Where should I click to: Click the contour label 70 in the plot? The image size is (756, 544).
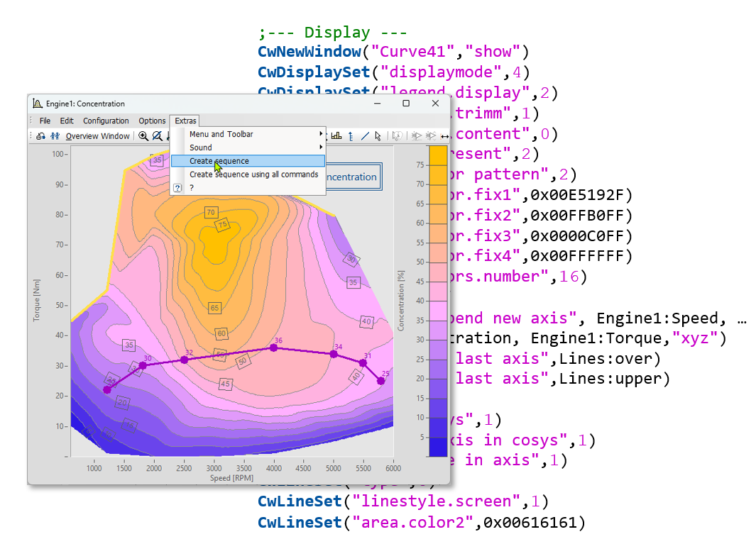(211, 212)
